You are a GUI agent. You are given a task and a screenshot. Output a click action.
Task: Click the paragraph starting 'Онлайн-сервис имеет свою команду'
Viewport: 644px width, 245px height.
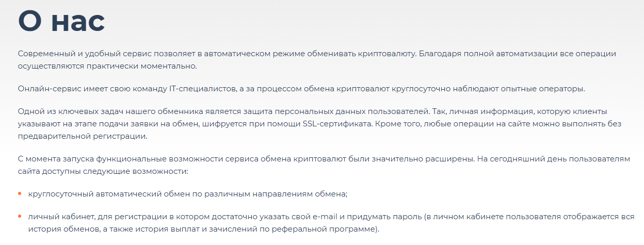tap(301, 89)
